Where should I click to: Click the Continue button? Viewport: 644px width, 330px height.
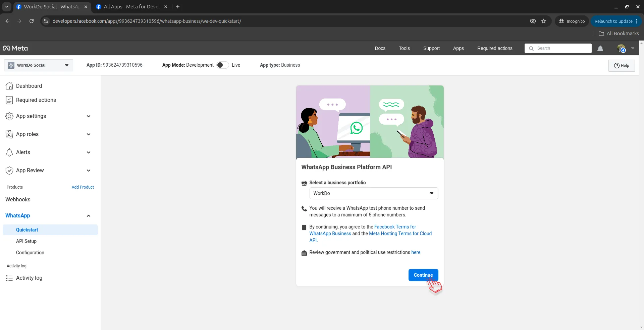[x=423, y=275]
